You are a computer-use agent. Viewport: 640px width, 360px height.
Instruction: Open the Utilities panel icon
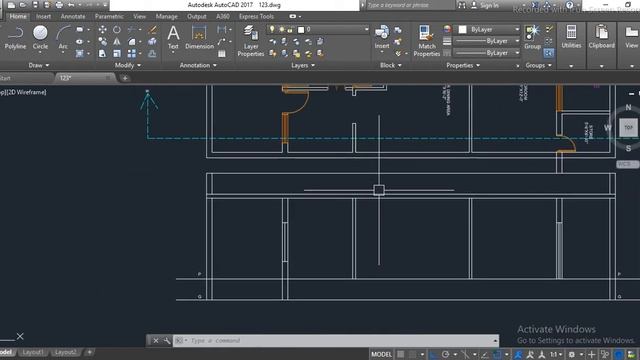click(571, 38)
